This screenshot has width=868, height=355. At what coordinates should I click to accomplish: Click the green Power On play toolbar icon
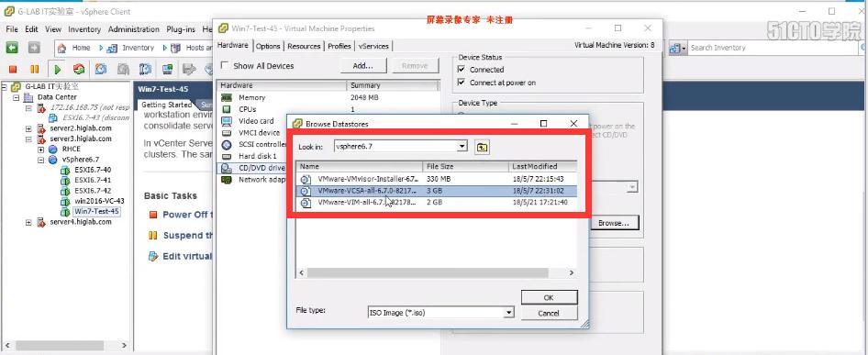coord(57,69)
